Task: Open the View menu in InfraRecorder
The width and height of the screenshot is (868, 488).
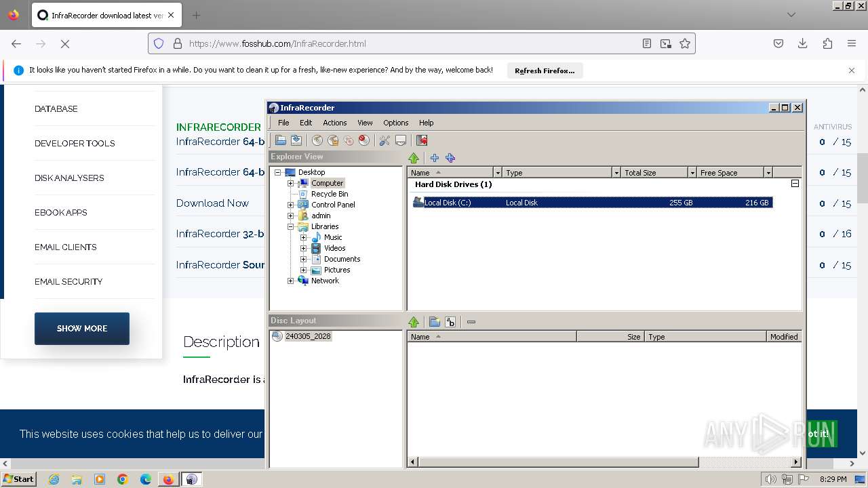Action: click(x=365, y=123)
